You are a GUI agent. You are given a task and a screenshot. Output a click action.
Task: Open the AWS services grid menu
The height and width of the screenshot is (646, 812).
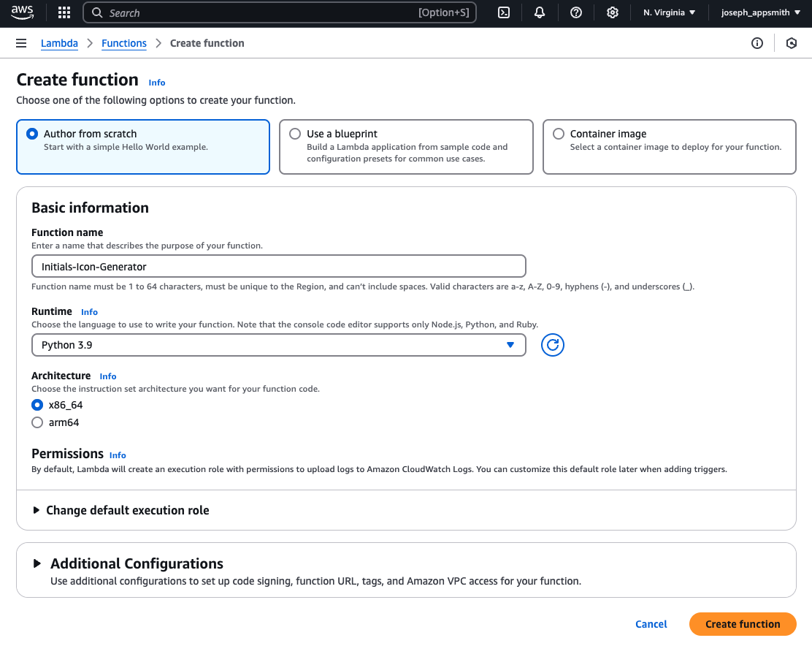(x=64, y=12)
